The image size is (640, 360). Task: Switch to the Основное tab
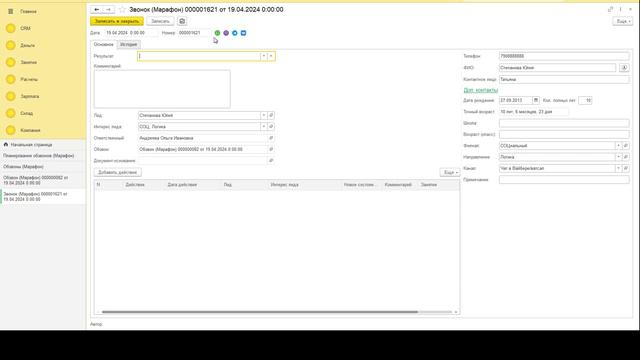click(x=104, y=44)
